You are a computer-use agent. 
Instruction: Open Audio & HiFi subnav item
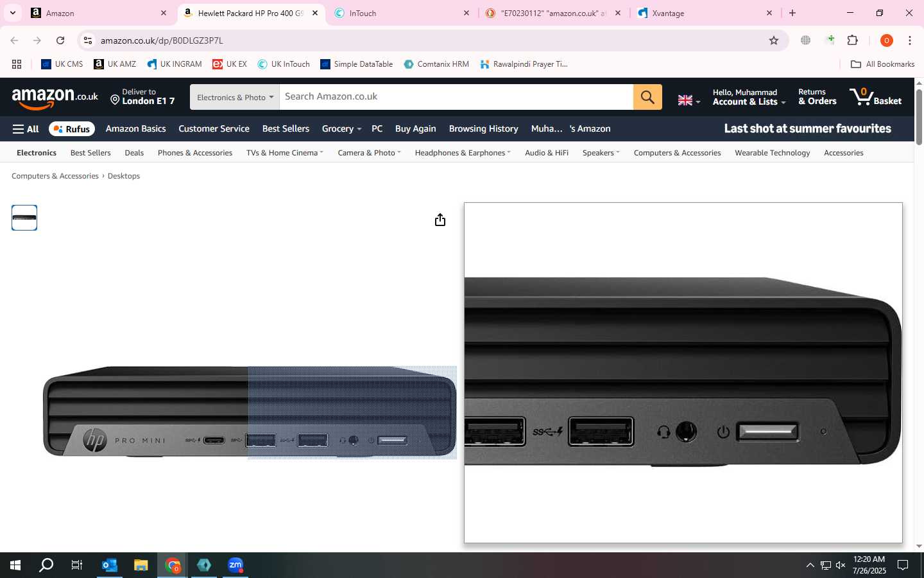pos(547,153)
